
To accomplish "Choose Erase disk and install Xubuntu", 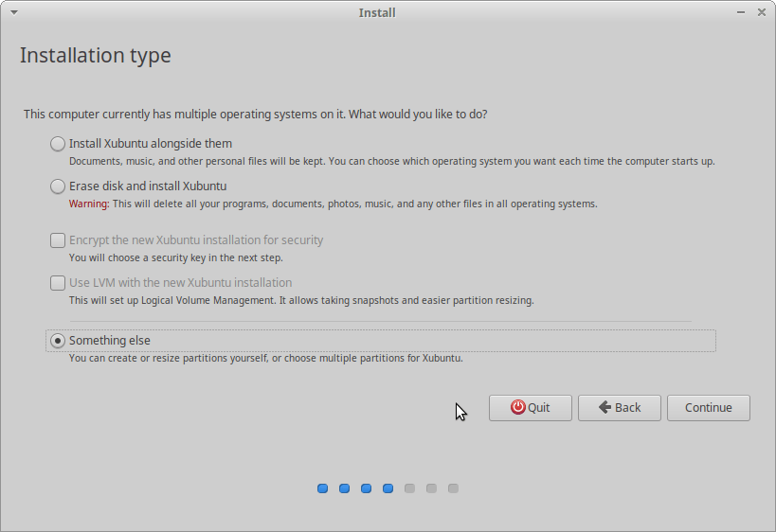I will point(58,186).
